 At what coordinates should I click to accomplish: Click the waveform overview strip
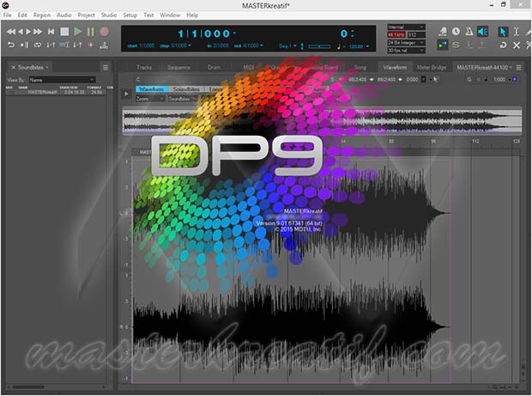coord(322,120)
